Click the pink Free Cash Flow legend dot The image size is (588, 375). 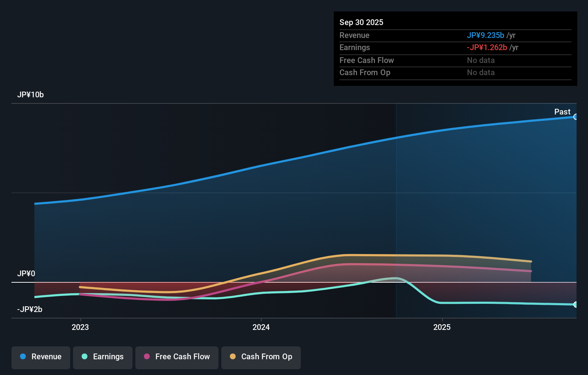point(146,357)
